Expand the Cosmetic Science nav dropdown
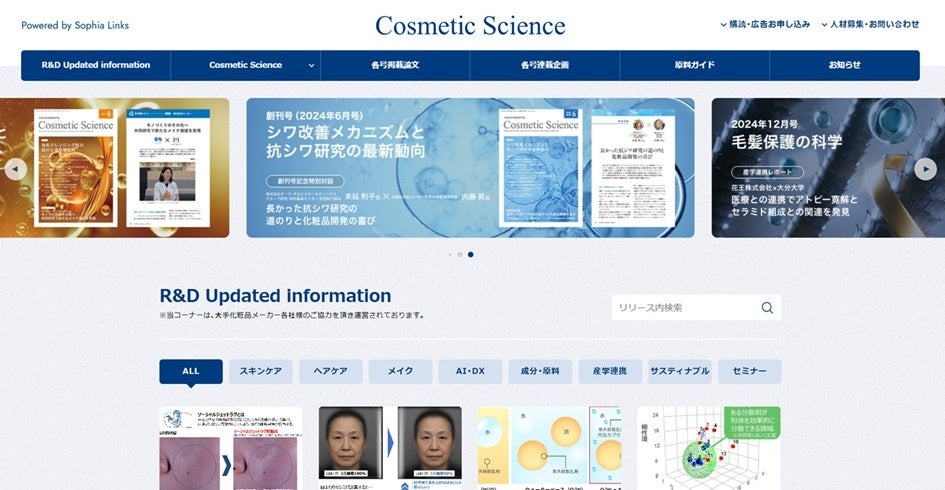The height and width of the screenshot is (490, 945). click(311, 65)
